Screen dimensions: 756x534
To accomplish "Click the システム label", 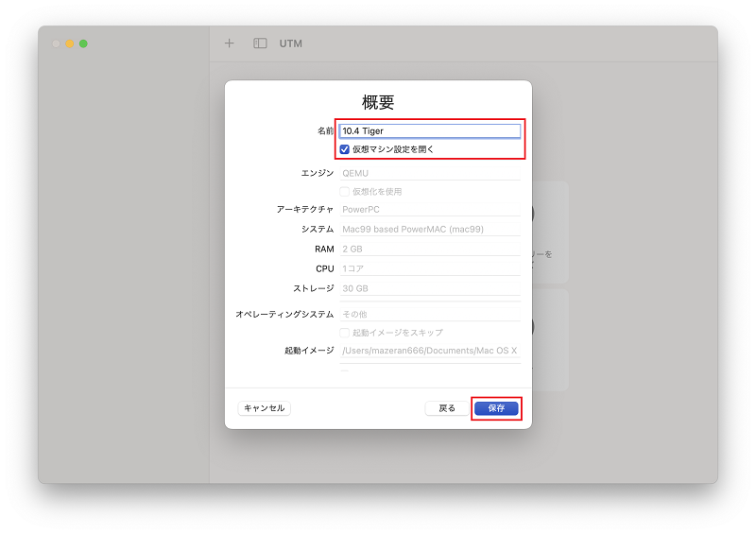I will click(x=318, y=229).
